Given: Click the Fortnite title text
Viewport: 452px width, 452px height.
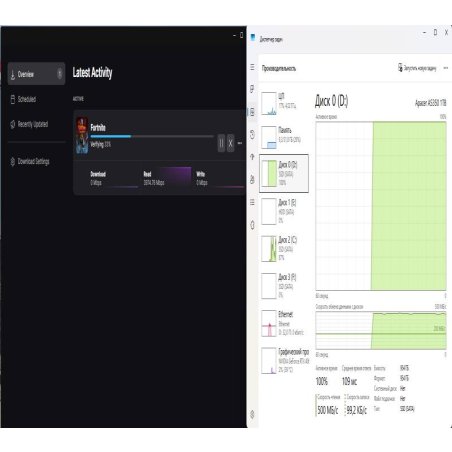Looking at the screenshot, I should (x=98, y=128).
